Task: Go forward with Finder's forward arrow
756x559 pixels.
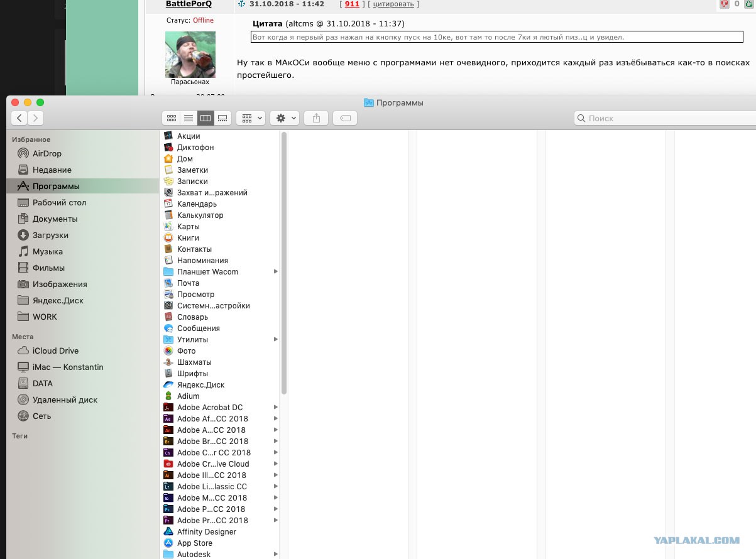Action: coord(36,118)
